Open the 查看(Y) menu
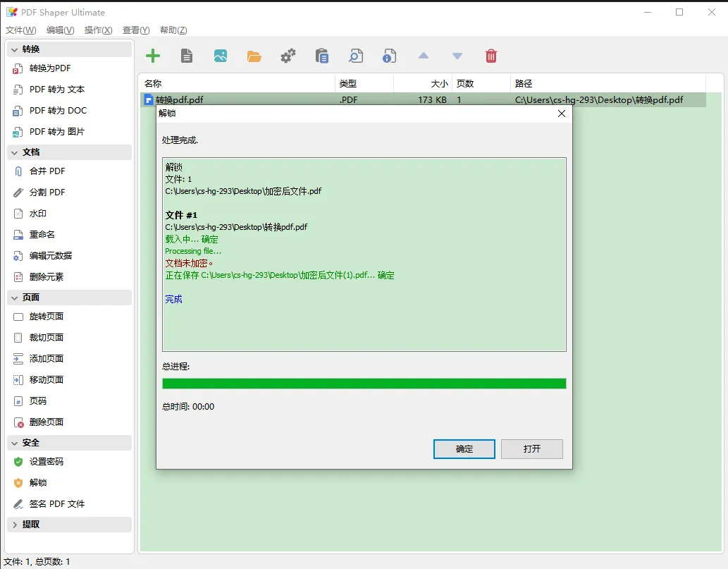This screenshot has height=569, width=728. 136,30
